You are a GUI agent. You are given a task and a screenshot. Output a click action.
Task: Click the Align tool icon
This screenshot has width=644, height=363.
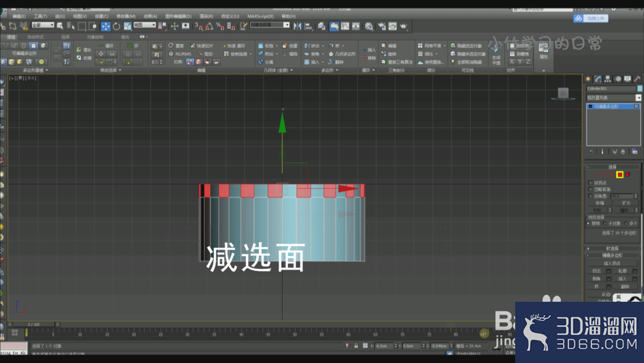[309, 26]
